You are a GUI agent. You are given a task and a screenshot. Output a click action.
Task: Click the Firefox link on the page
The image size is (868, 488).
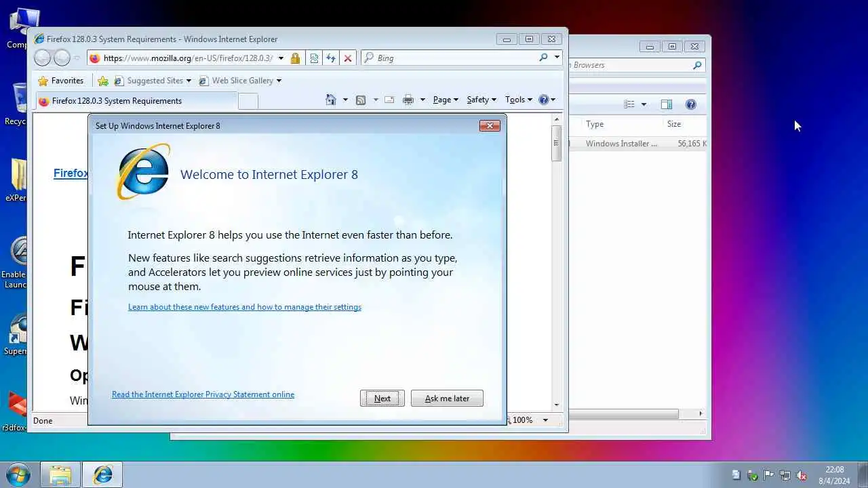click(71, 173)
